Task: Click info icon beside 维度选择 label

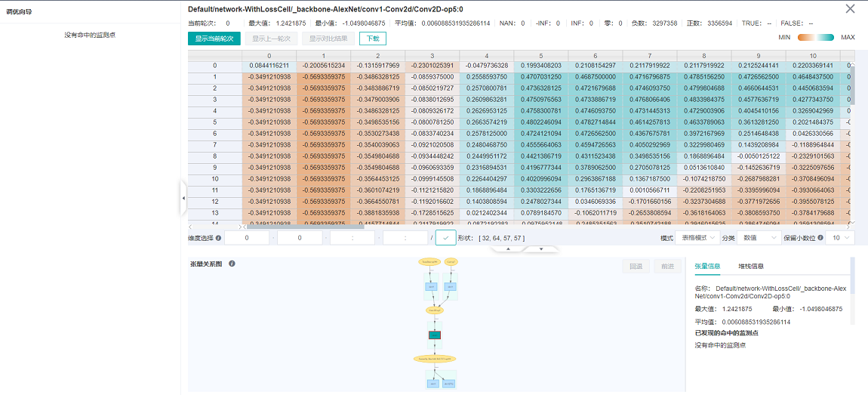Action: [x=219, y=238]
